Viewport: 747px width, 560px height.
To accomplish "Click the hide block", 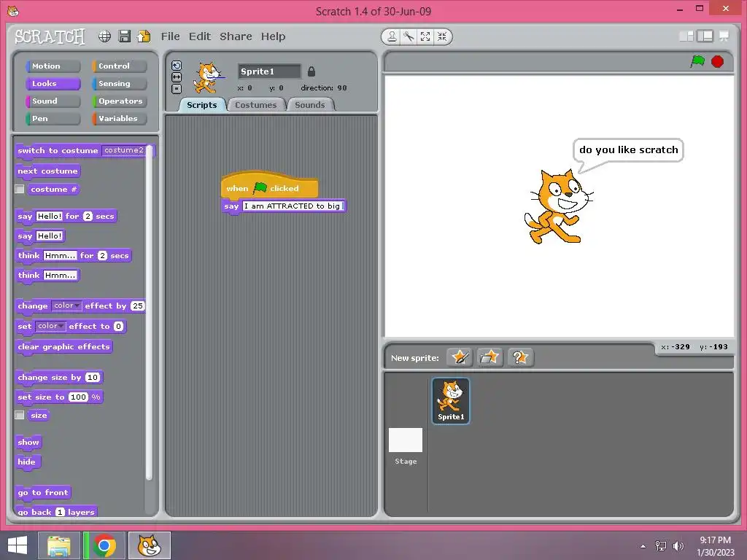I will [x=27, y=462].
